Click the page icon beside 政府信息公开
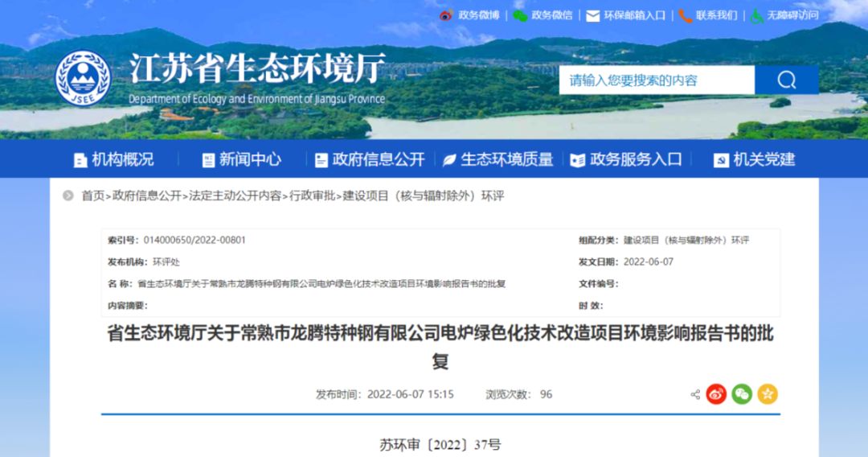 (x=321, y=160)
